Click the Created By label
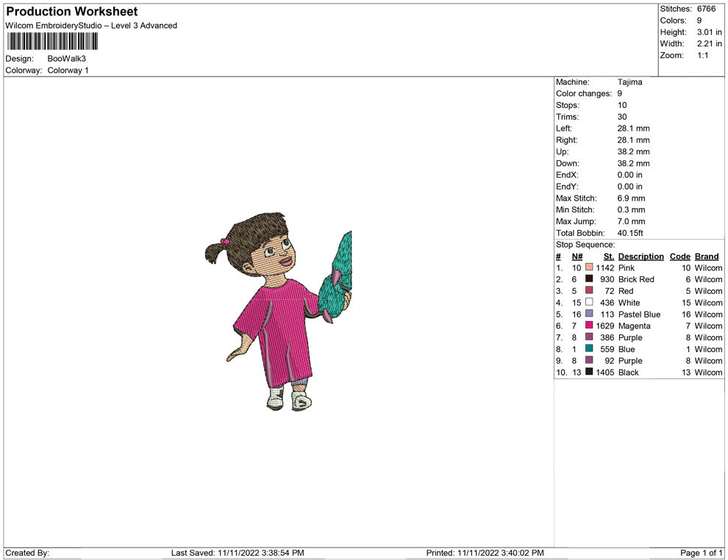This screenshot has height=560, width=728. 27,553
